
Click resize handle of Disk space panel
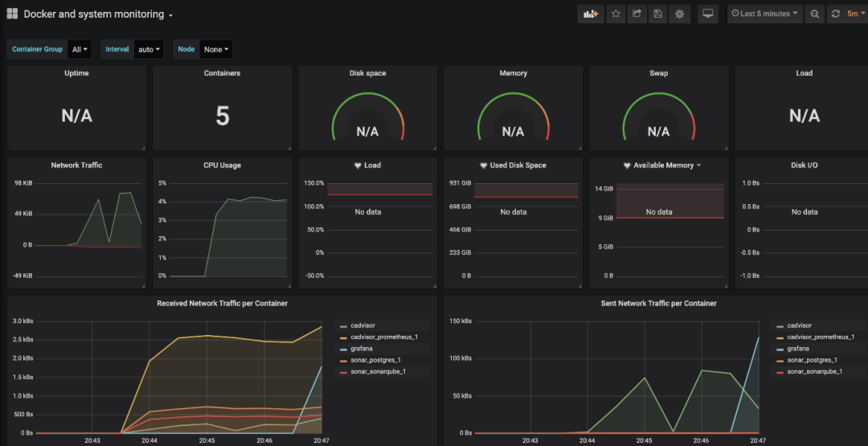(434, 148)
